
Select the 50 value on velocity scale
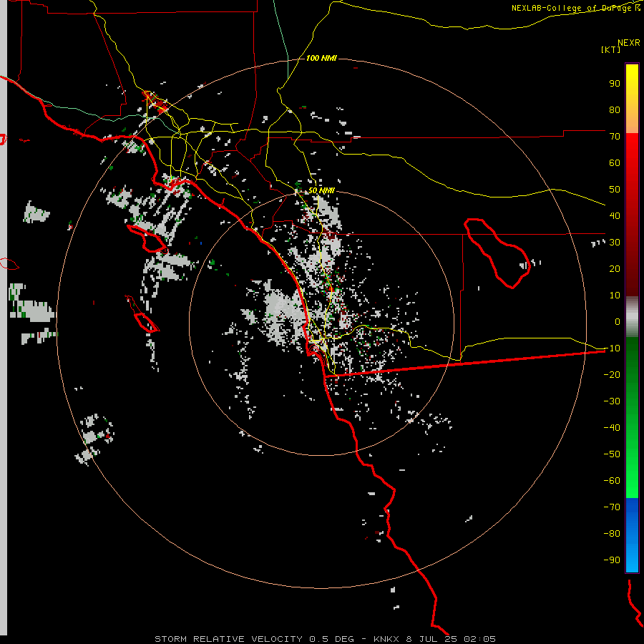(615, 190)
